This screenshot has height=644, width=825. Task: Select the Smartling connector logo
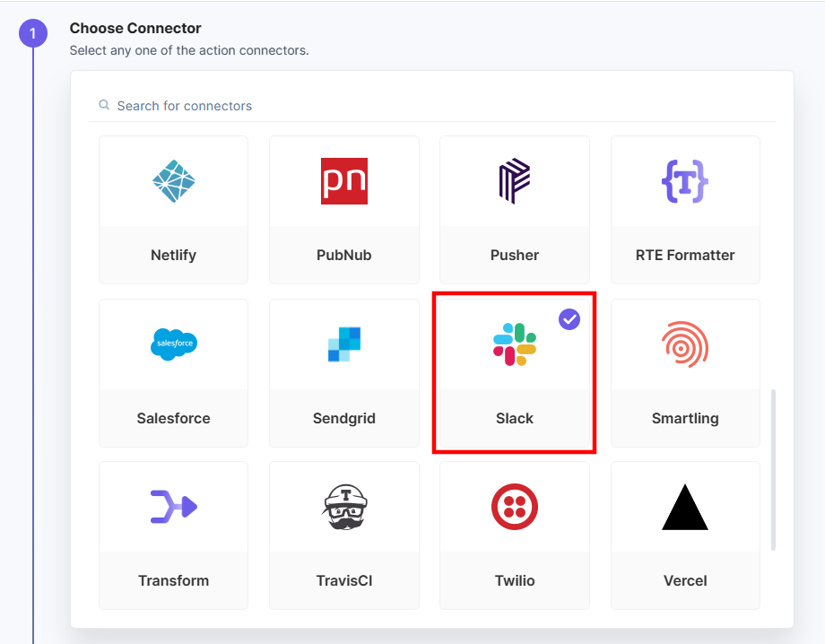(x=685, y=344)
